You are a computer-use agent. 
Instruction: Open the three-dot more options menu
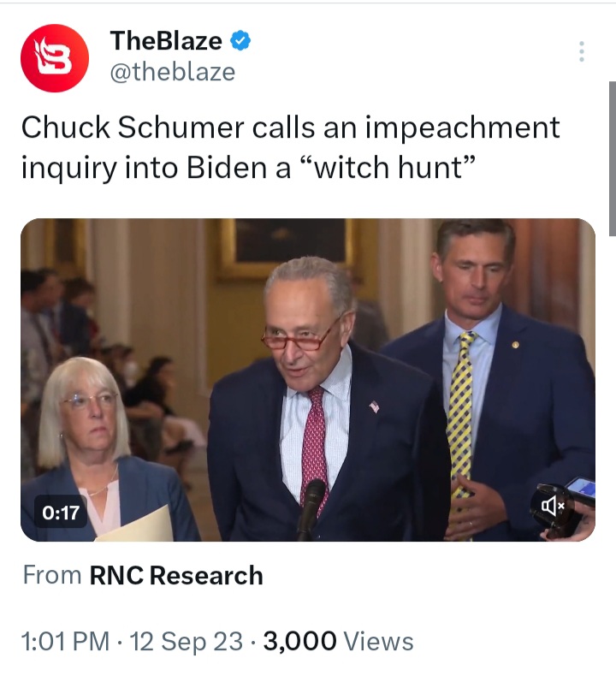coord(582,51)
